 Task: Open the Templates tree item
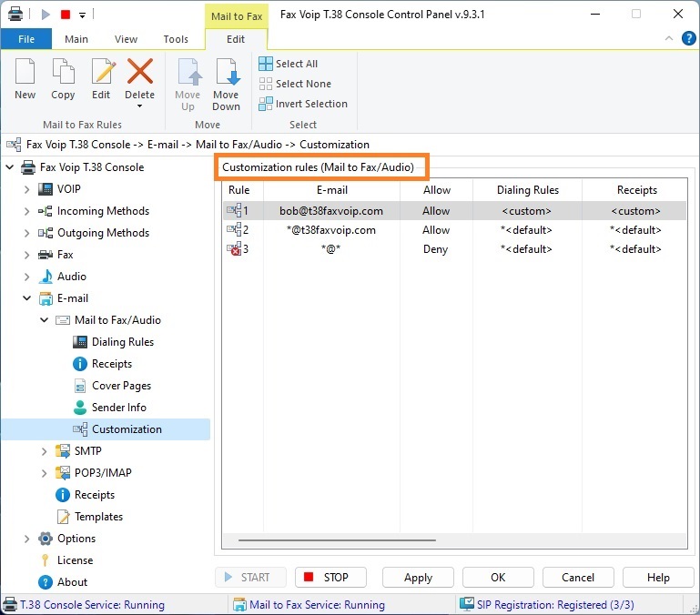coord(98,517)
